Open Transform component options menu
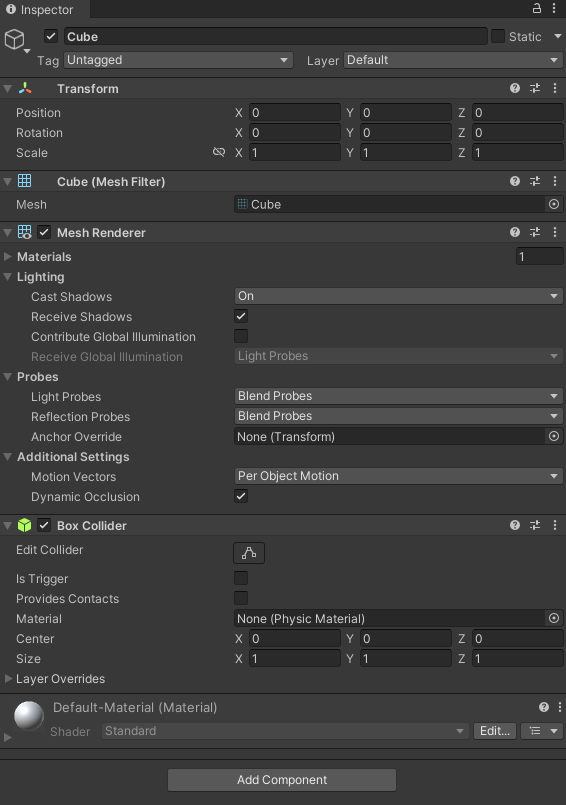 [555, 88]
